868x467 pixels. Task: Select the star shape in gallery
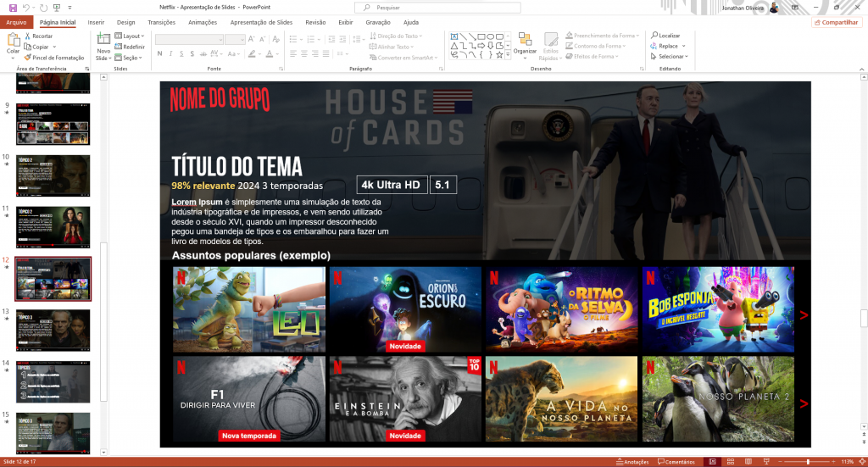499,55
